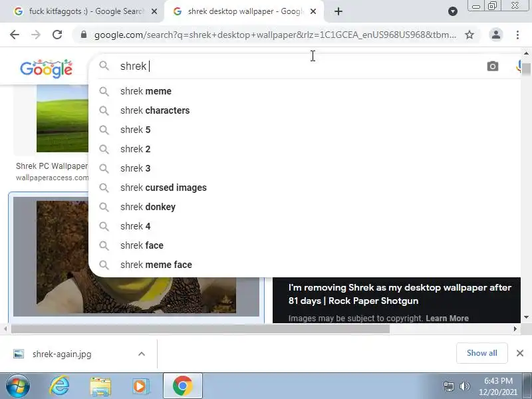Click the Chrome taskbar button
Viewport: 532px width, 399px height.
[182, 386]
